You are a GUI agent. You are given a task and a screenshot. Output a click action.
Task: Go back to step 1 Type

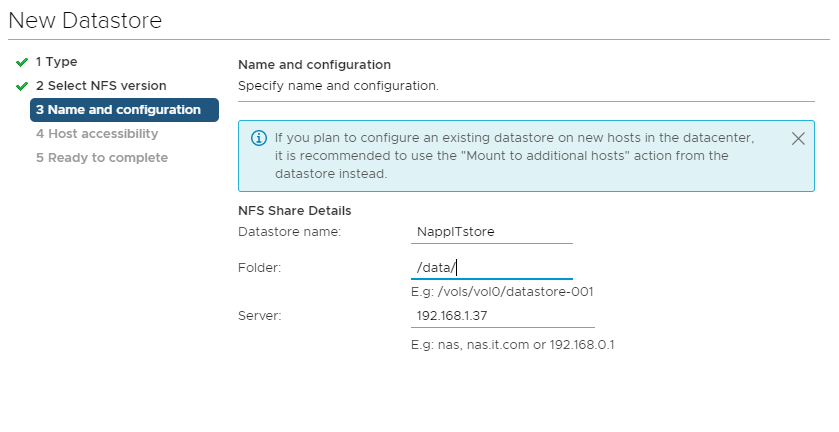point(56,62)
